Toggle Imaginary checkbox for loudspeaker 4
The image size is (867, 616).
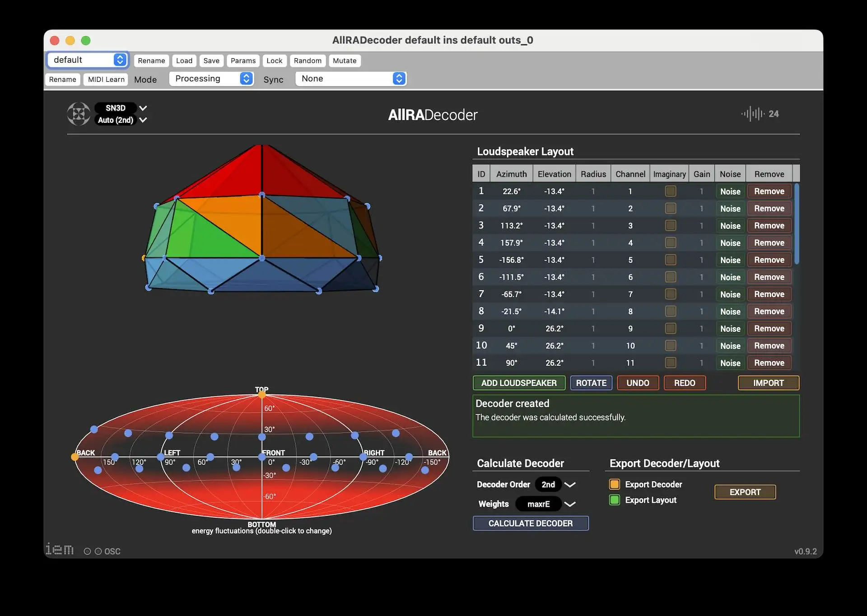[x=671, y=243]
